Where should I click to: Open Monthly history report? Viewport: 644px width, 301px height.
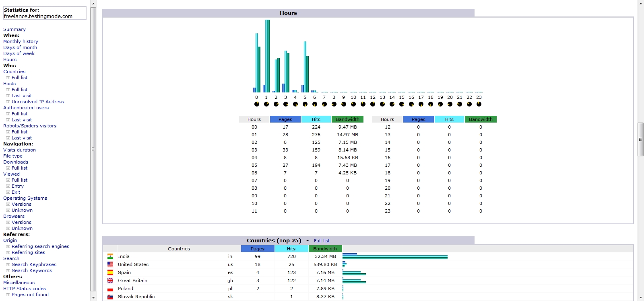click(21, 41)
